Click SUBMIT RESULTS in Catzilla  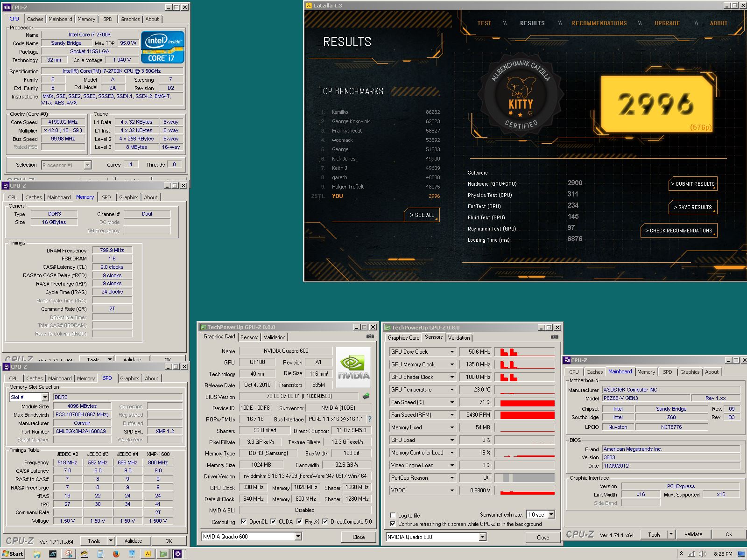coord(693,184)
